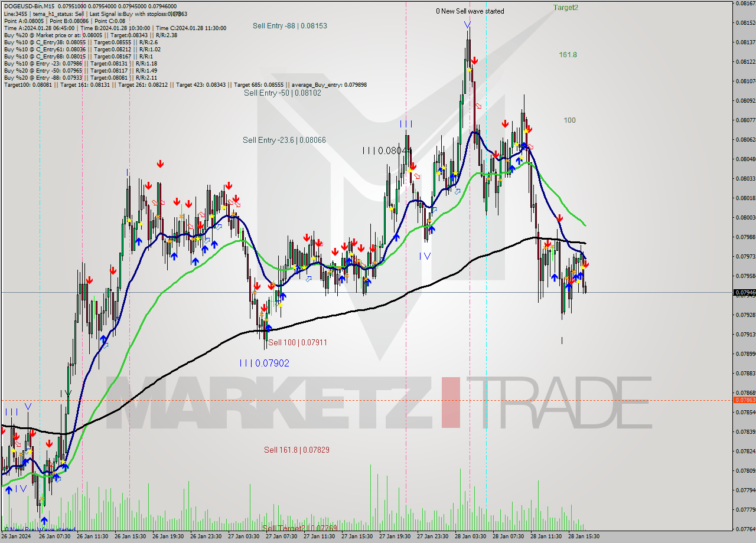Select the '28 Jan 03:30' time axis label
Image resolution: width=756 pixels, height=543 pixels.
470,537
